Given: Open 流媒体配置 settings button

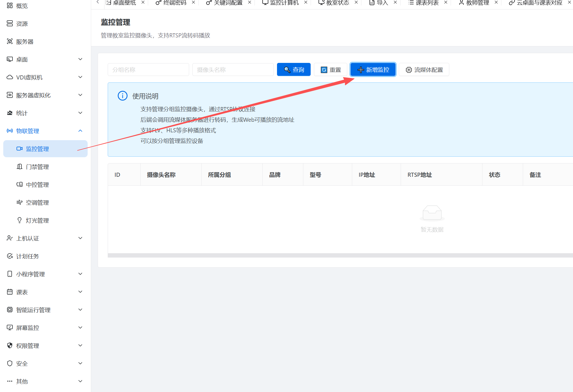Looking at the screenshot, I should click(424, 70).
